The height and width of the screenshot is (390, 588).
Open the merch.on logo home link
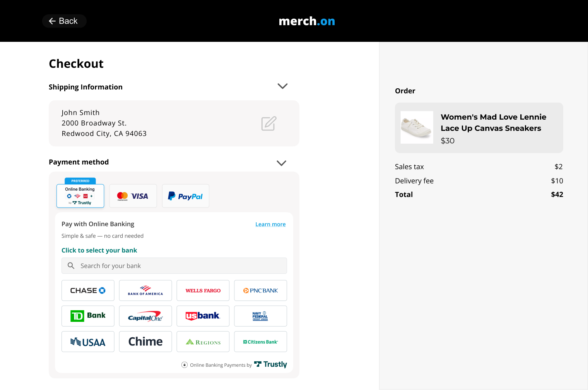[x=307, y=21]
